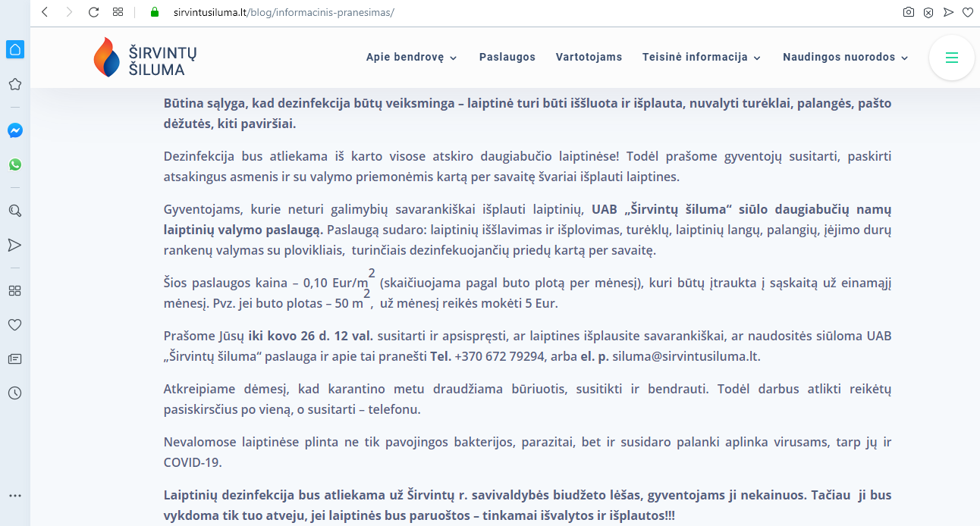The width and height of the screenshot is (980, 526).
Task: Click the sidebar home icon
Action: click(x=14, y=50)
